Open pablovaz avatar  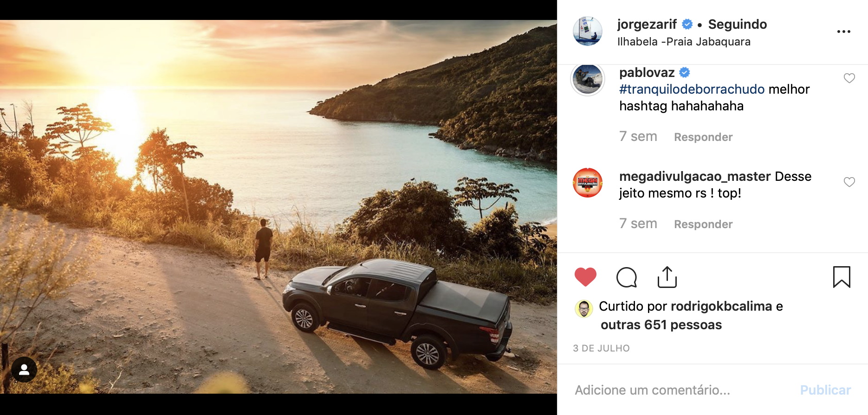[x=587, y=80]
